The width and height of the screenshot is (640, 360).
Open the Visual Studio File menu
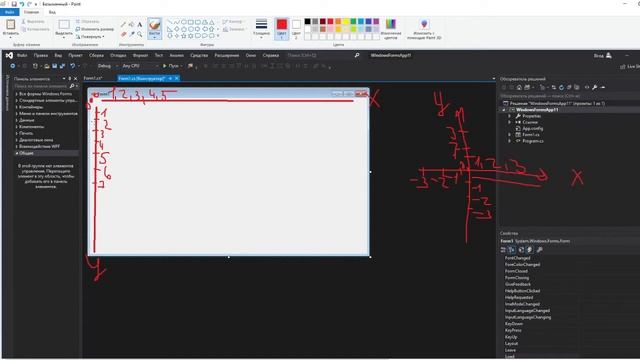[x=22, y=55]
